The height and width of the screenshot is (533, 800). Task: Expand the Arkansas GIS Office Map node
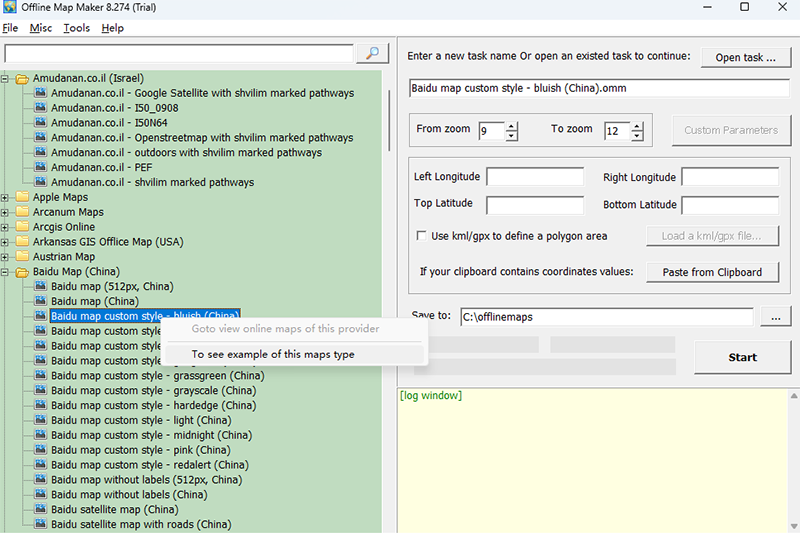point(6,242)
